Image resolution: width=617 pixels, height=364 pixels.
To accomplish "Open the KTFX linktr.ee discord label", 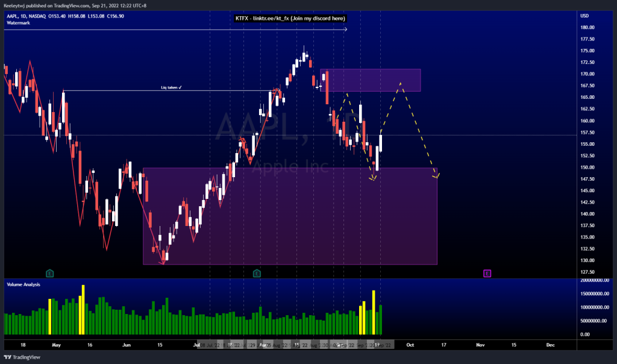I will click(290, 18).
